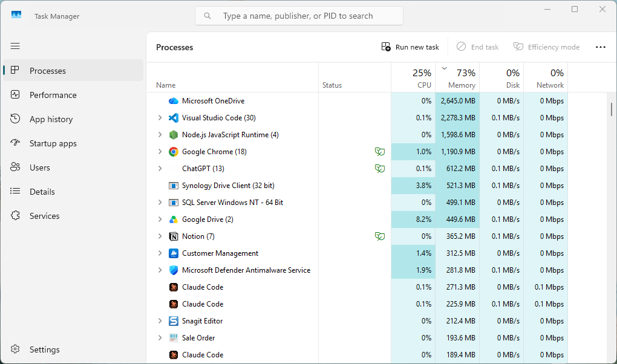Click efficiency mode leaf icon on Google Chrome row
The image size is (617, 364).
click(x=380, y=152)
